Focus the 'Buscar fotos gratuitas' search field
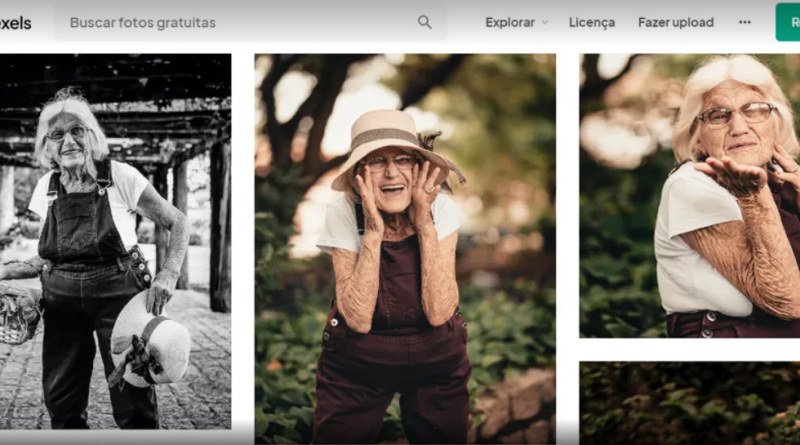Viewport: 800px width, 445px height. click(x=240, y=22)
